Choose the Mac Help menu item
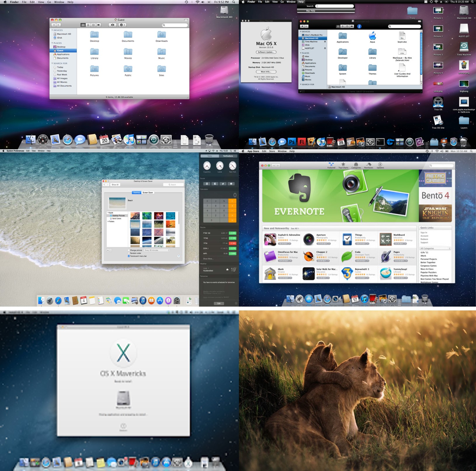This screenshot has height=471, width=476. click(326, 11)
